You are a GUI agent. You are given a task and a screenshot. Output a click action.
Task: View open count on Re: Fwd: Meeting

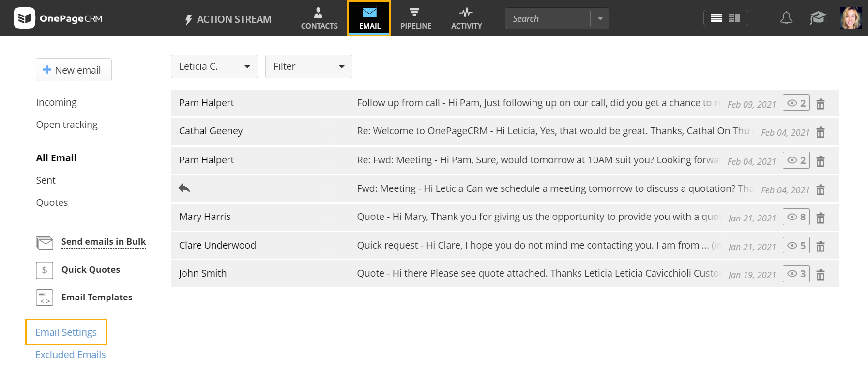[796, 160]
